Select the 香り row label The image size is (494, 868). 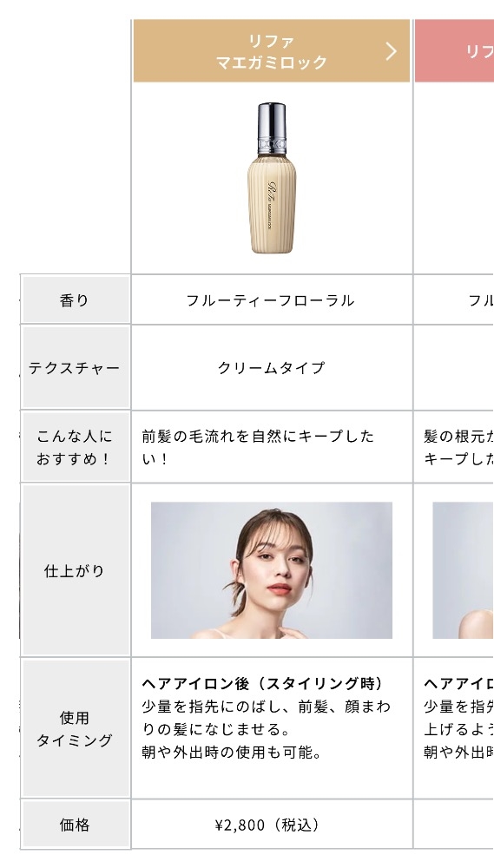pos(76,300)
